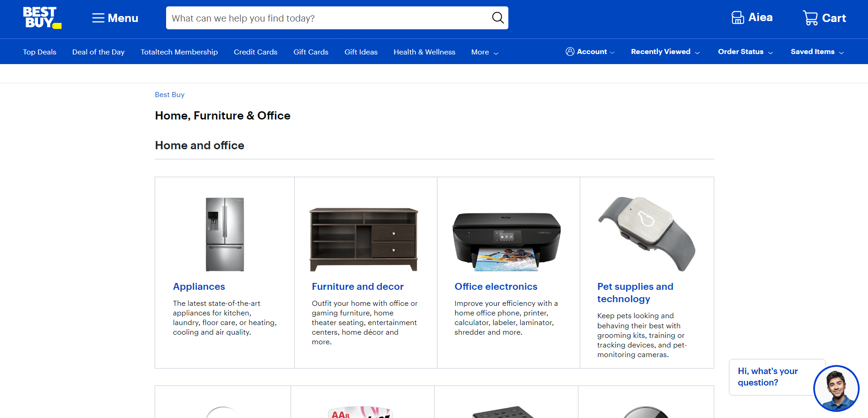Expand Recently Viewed dropdown
Viewport: 868px width, 418px height.
pyautogui.click(x=665, y=52)
